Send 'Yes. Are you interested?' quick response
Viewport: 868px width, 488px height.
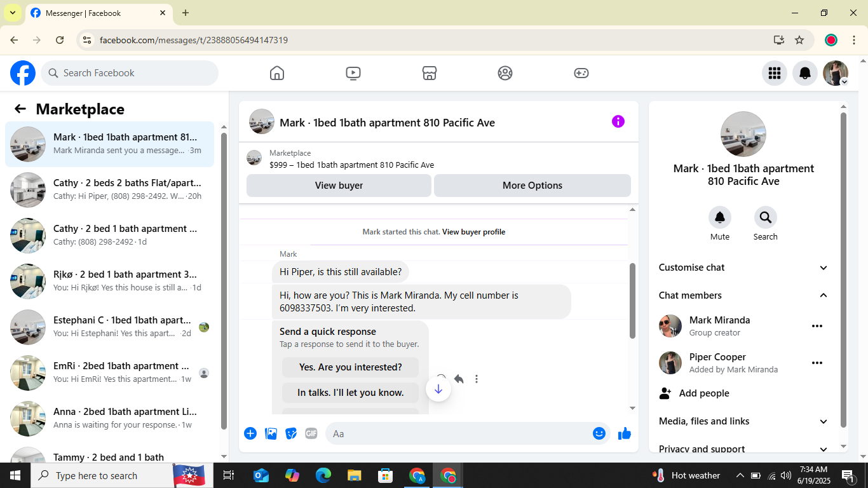tap(351, 367)
